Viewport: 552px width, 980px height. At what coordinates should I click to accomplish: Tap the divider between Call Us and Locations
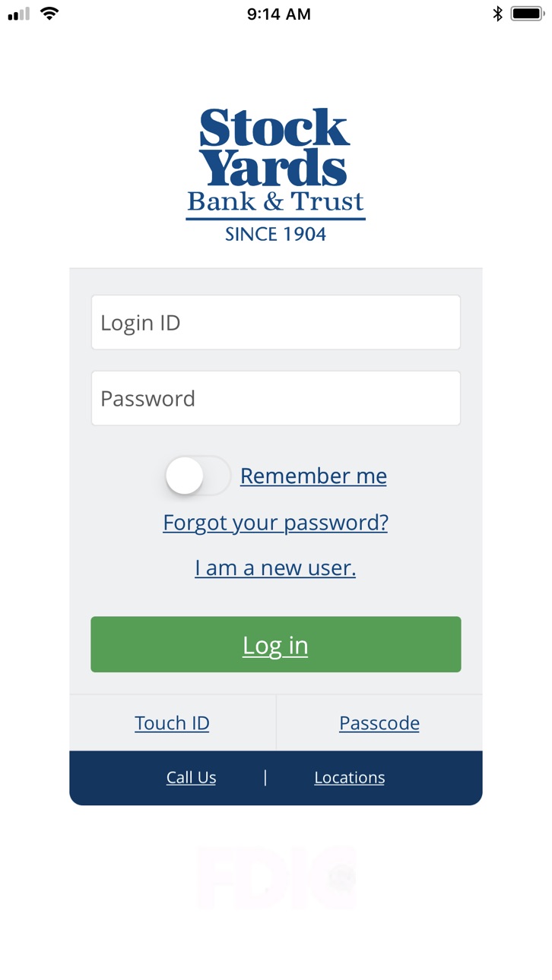(x=265, y=776)
